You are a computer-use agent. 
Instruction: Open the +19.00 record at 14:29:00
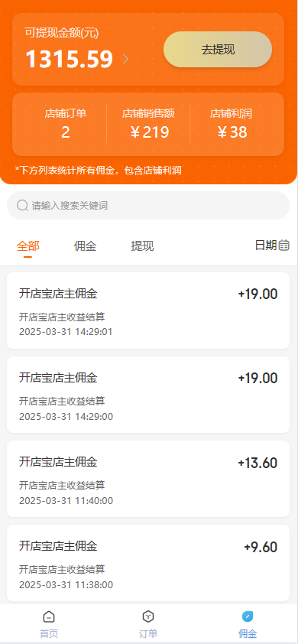click(x=148, y=395)
